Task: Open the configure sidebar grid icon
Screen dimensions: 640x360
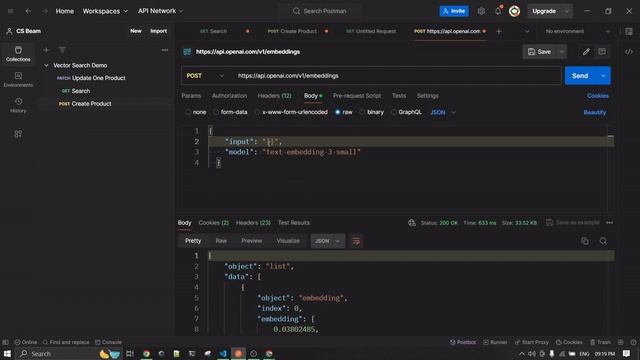Action: (18, 134)
